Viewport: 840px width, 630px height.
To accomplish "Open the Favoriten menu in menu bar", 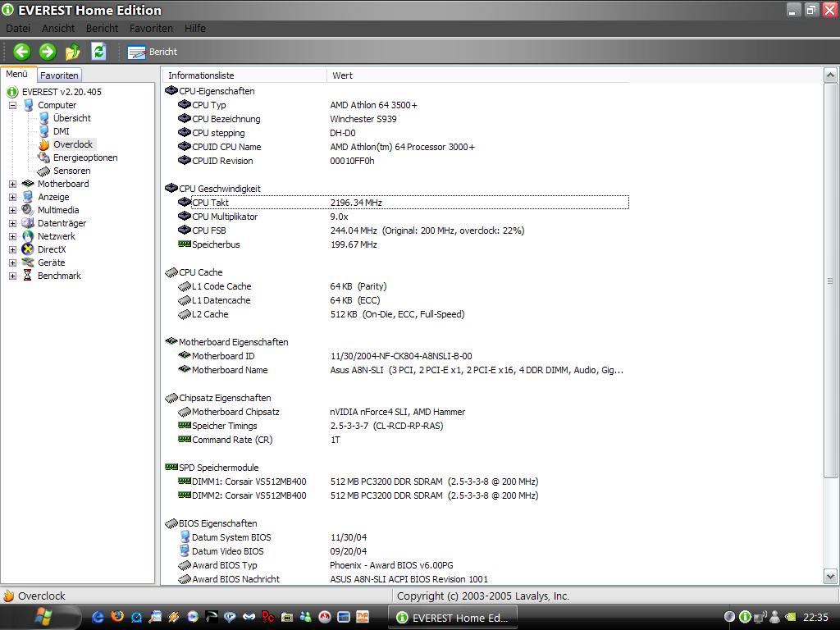I will click(151, 28).
